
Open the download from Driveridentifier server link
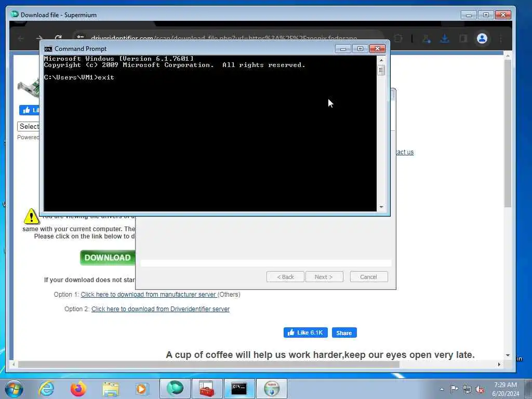[161, 309]
